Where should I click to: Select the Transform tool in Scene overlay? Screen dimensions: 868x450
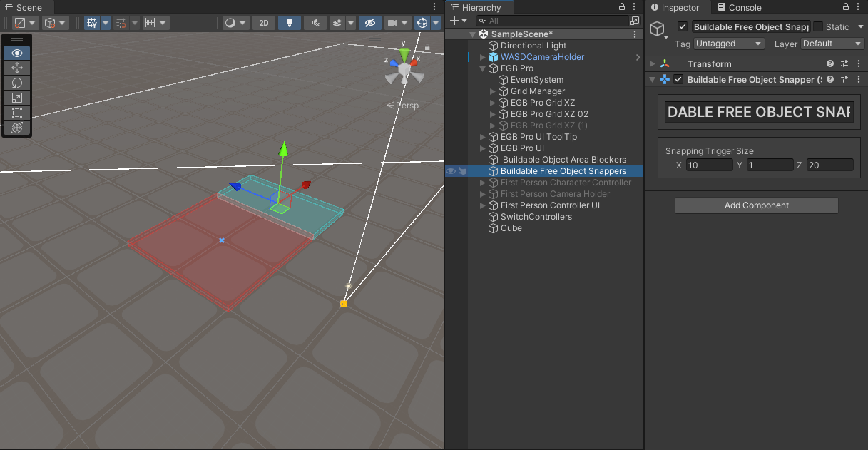click(x=17, y=128)
